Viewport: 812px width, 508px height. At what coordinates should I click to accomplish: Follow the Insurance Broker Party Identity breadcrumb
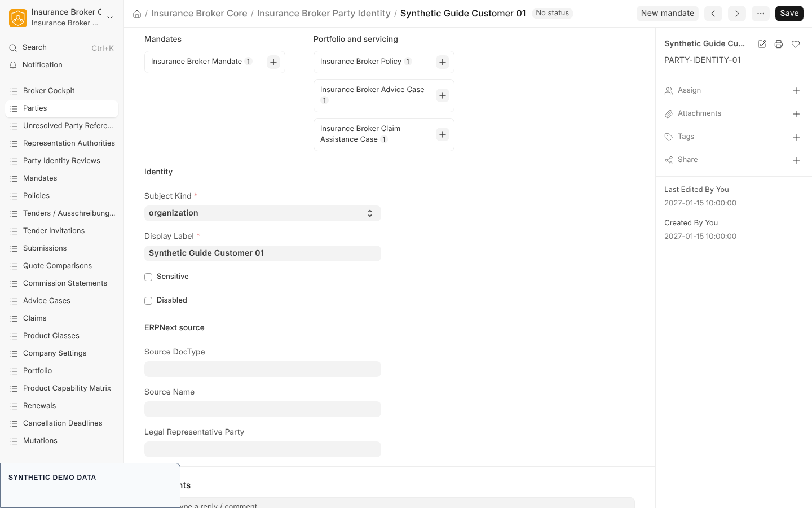[324, 14]
